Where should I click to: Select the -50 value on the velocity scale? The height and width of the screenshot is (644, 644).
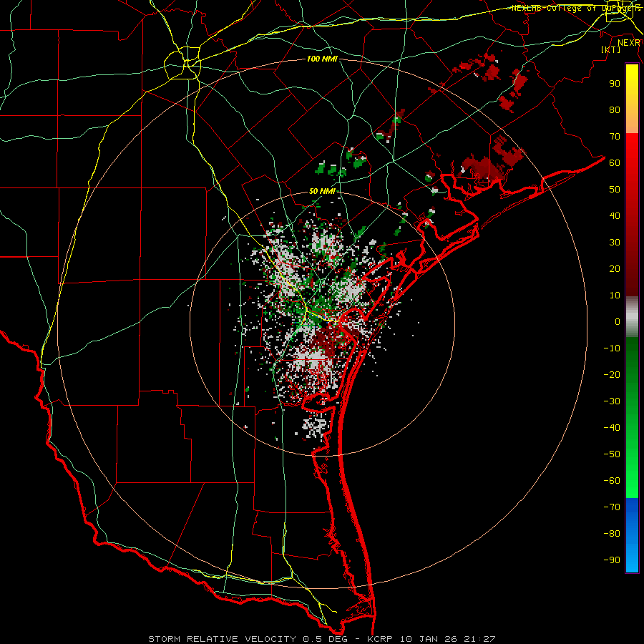pyautogui.click(x=612, y=454)
